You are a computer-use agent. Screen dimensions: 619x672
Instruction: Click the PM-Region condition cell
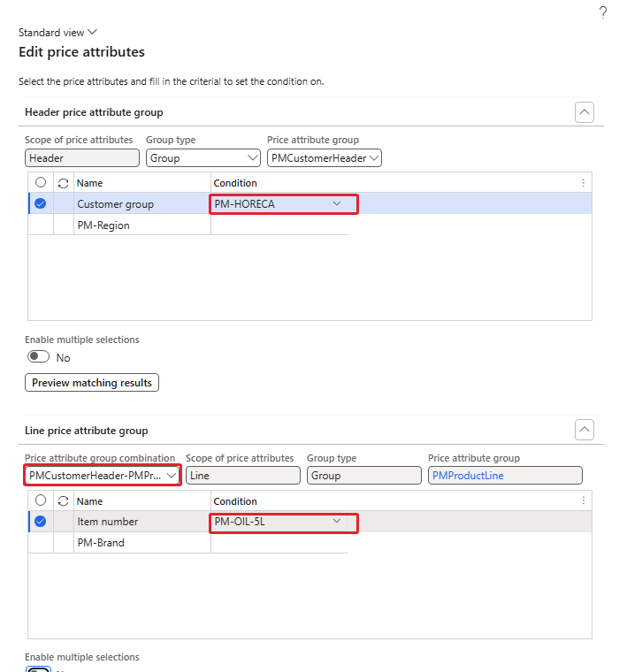(x=279, y=225)
